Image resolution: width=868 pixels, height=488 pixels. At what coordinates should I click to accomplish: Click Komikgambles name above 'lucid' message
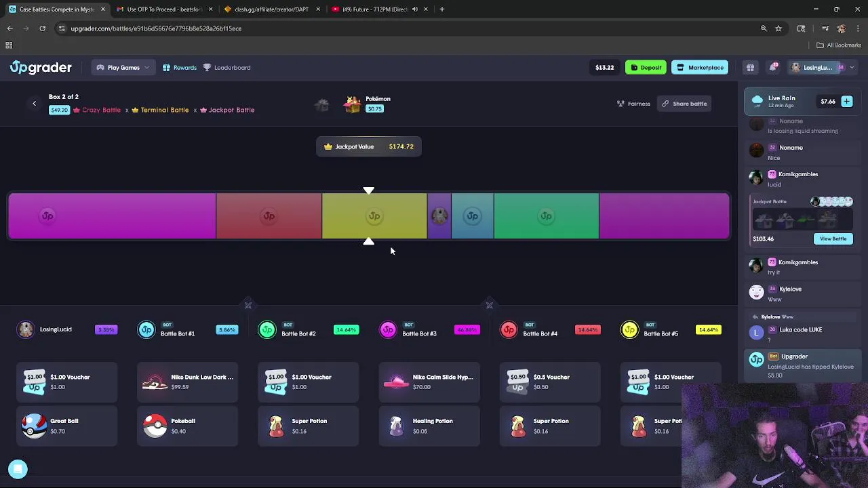[798, 174]
